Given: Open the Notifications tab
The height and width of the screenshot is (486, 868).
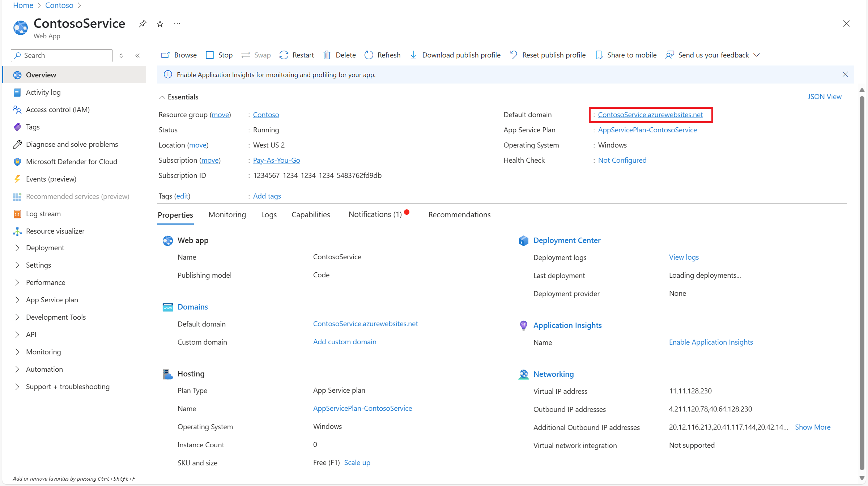Looking at the screenshot, I should point(374,214).
